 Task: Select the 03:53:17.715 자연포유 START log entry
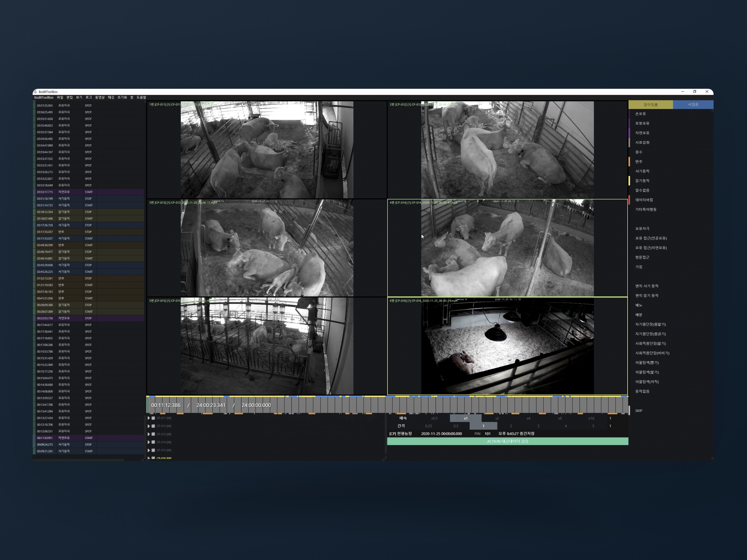64,192
